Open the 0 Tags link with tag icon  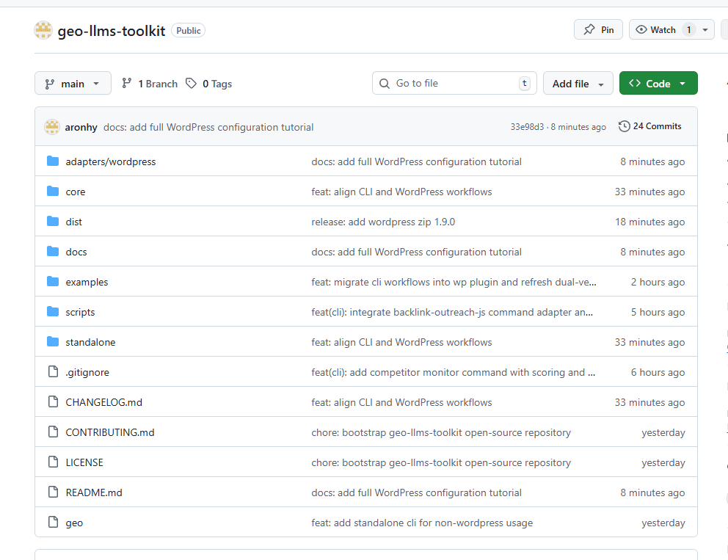tap(209, 84)
